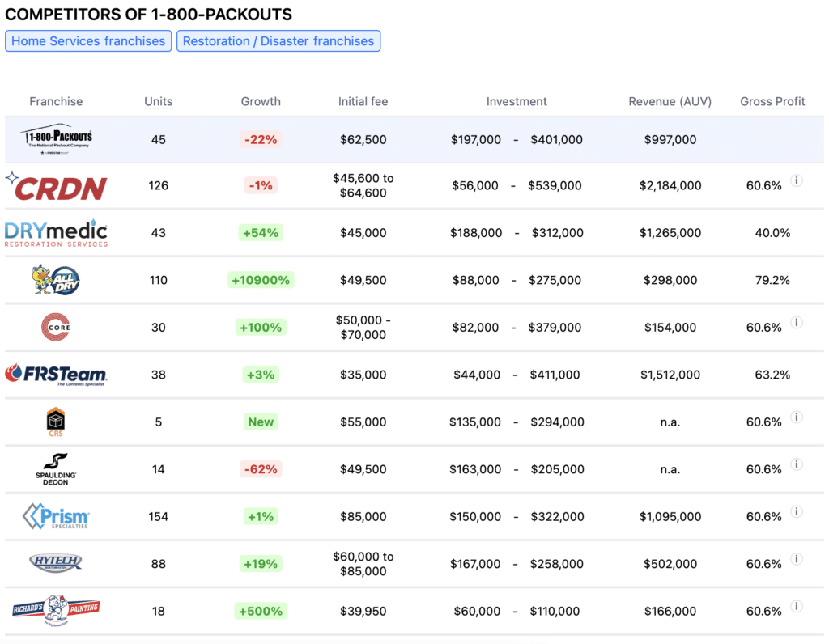
Task: Select the $997,000 revenue cell
Action: (670, 139)
